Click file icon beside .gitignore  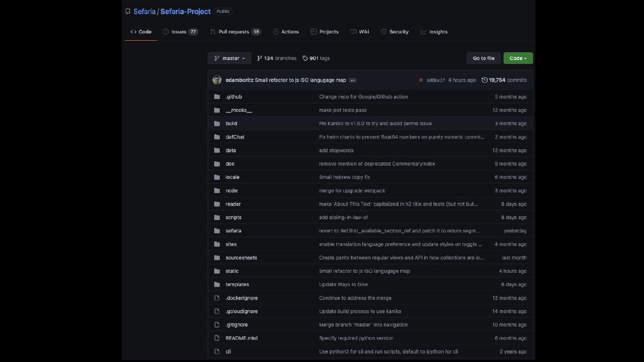pos(217,325)
